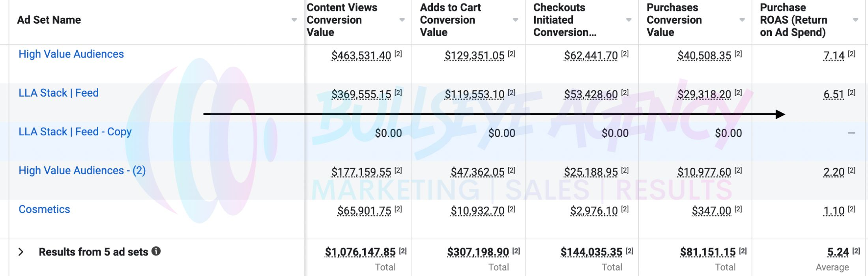
Task: Click footnote [2] beside $81,151.15 total
Action: coord(743,251)
